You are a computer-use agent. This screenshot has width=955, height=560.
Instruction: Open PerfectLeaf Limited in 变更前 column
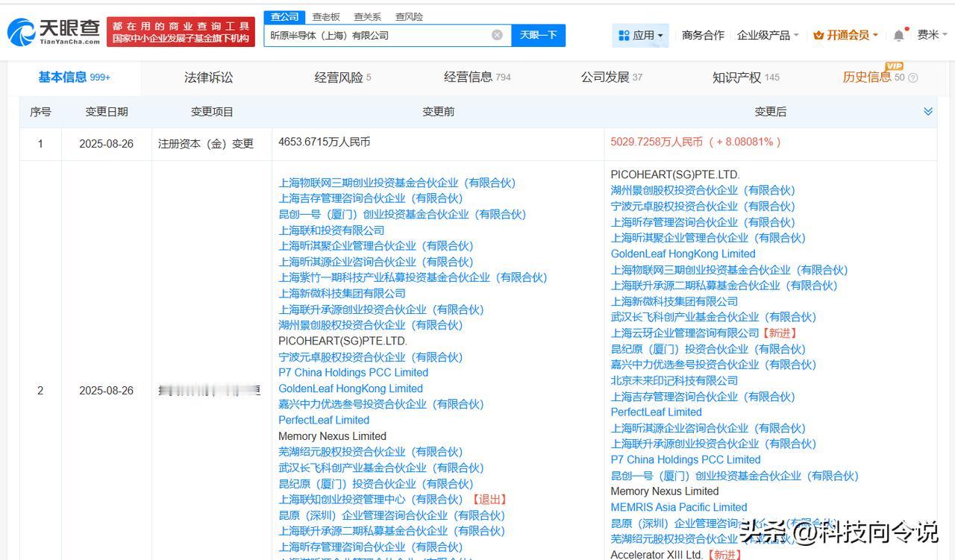click(x=324, y=420)
